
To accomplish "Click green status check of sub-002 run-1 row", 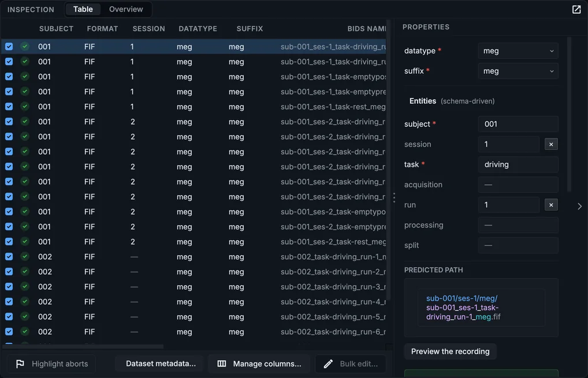I will pyautogui.click(x=25, y=257).
